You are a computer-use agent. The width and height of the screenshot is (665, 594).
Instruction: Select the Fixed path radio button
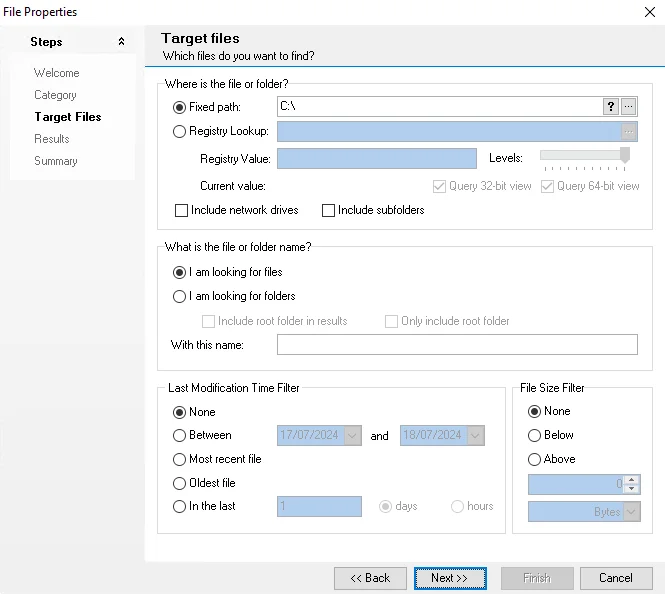[x=179, y=107]
